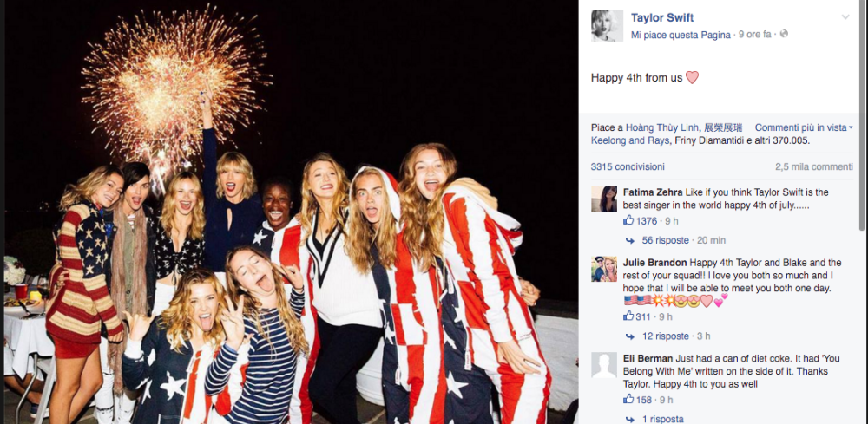Open Fatima Zehra's profile picture
868x424 pixels.
pos(604,199)
